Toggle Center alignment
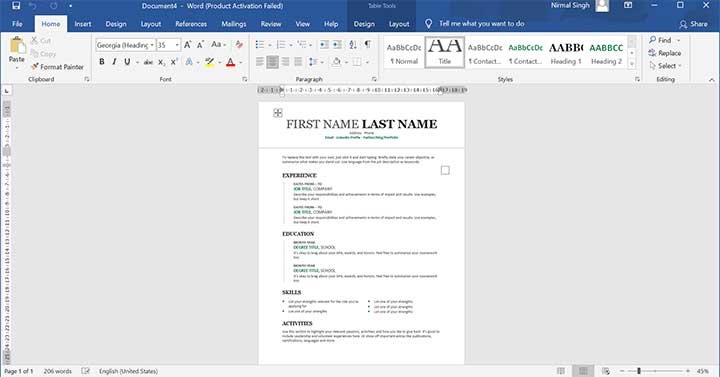 point(272,62)
